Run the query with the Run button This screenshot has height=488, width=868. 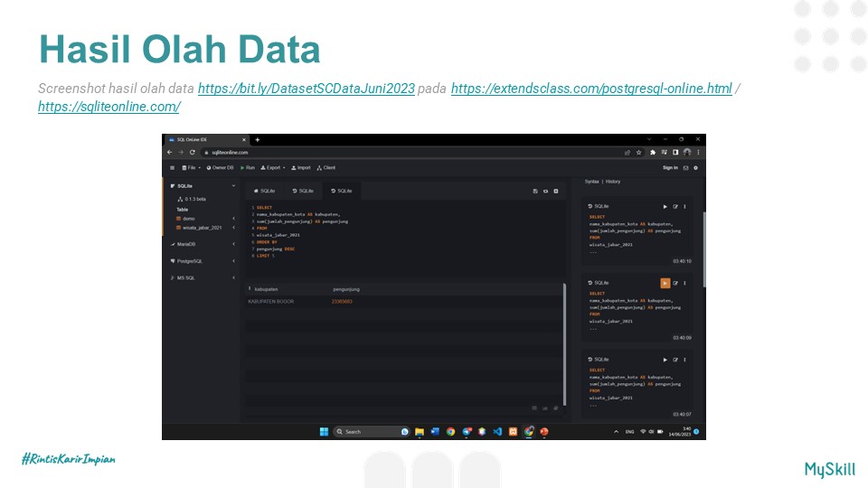[x=248, y=168]
